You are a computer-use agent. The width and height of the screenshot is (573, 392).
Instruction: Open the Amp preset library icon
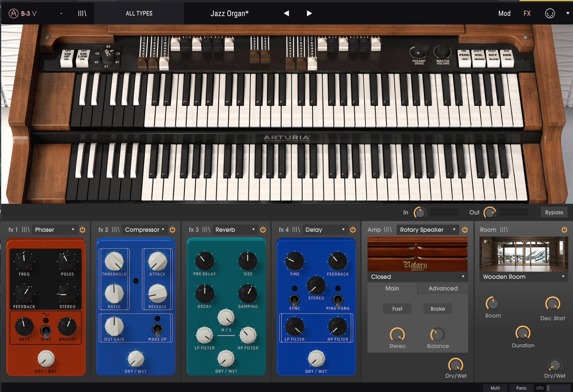pyautogui.click(x=388, y=230)
